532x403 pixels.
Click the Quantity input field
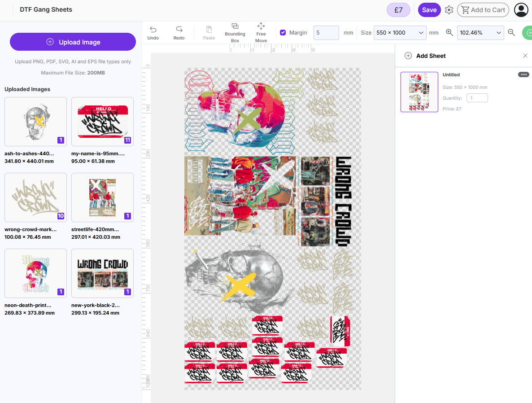477,97
